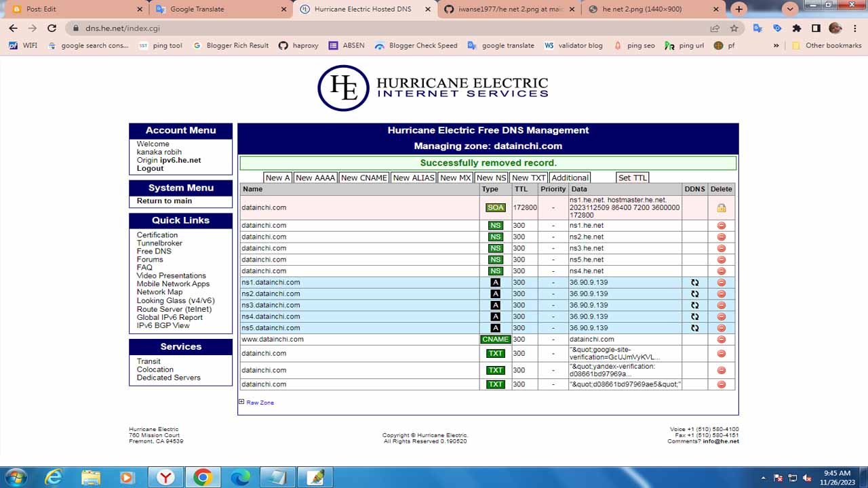Image resolution: width=868 pixels, height=488 pixels.
Task: Delete the ns1.datainchi.com A record
Action: point(721,283)
